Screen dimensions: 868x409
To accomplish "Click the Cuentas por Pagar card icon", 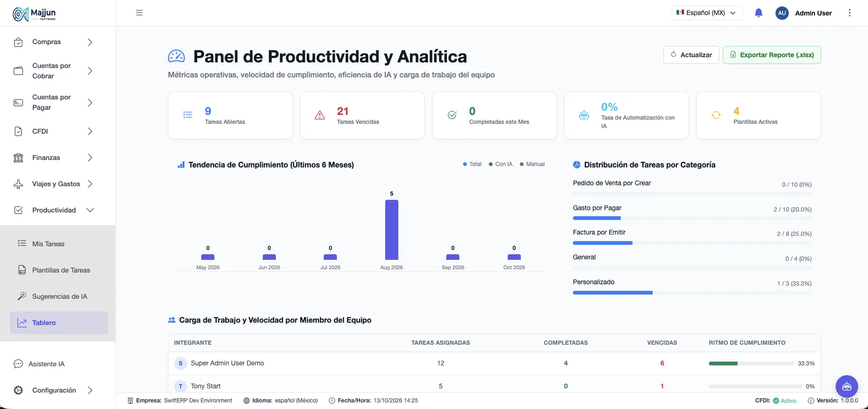I will click(x=18, y=102).
